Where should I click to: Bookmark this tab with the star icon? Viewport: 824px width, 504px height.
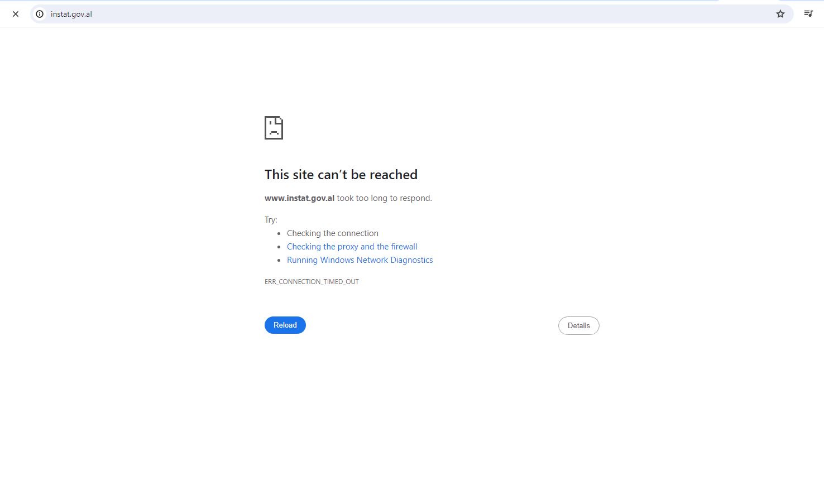pyautogui.click(x=780, y=14)
